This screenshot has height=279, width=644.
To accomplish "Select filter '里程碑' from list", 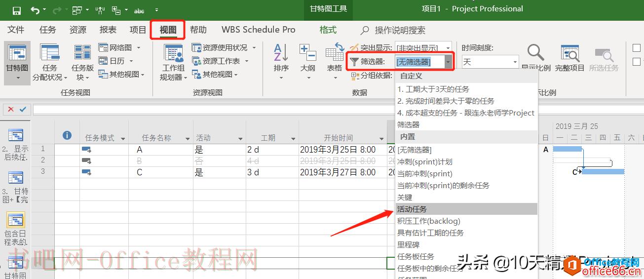I will 466,244.
